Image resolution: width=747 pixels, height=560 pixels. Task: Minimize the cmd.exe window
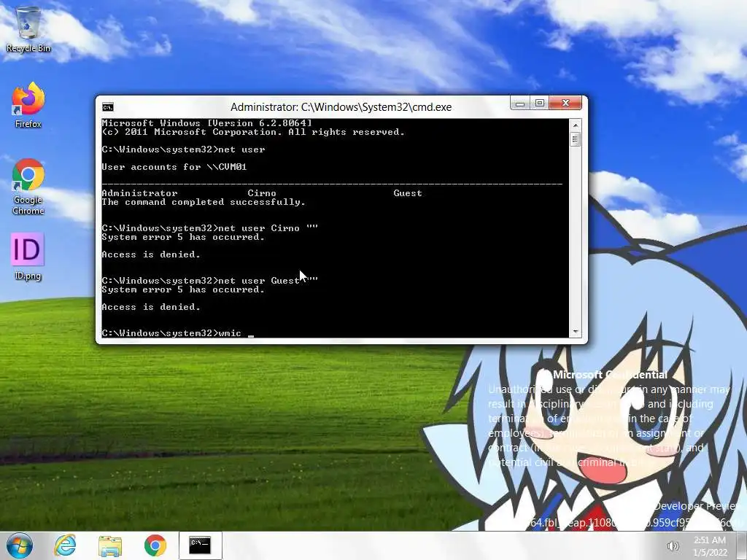coord(520,103)
